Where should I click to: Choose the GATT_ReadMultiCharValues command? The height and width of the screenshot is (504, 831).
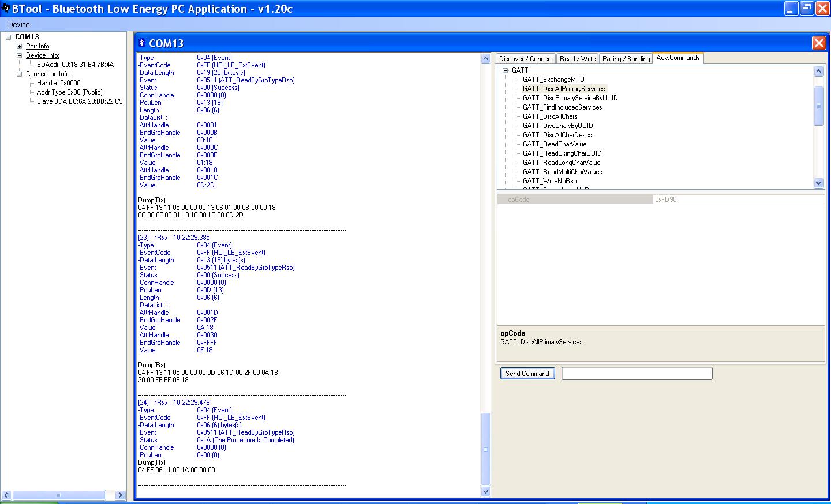pyautogui.click(x=563, y=172)
